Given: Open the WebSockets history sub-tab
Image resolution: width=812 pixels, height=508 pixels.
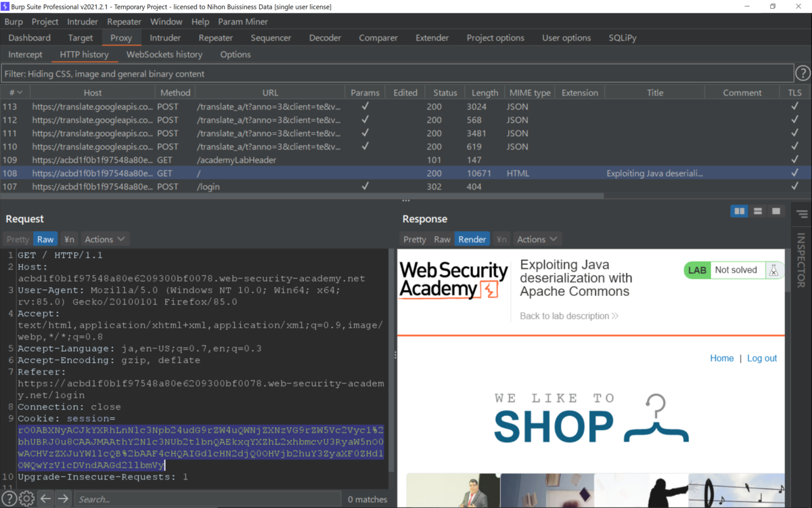Looking at the screenshot, I should (x=164, y=54).
